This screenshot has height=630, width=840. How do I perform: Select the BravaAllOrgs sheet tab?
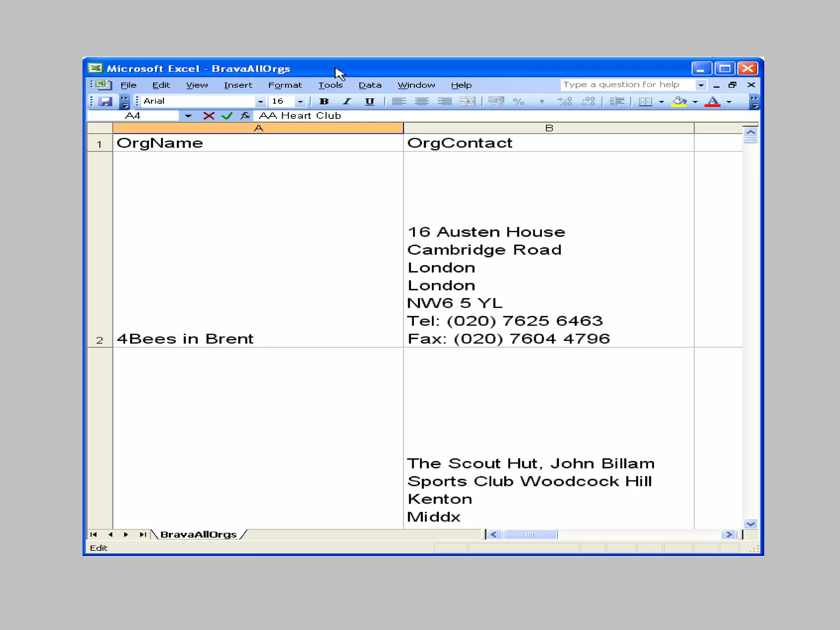pyautogui.click(x=198, y=534)
